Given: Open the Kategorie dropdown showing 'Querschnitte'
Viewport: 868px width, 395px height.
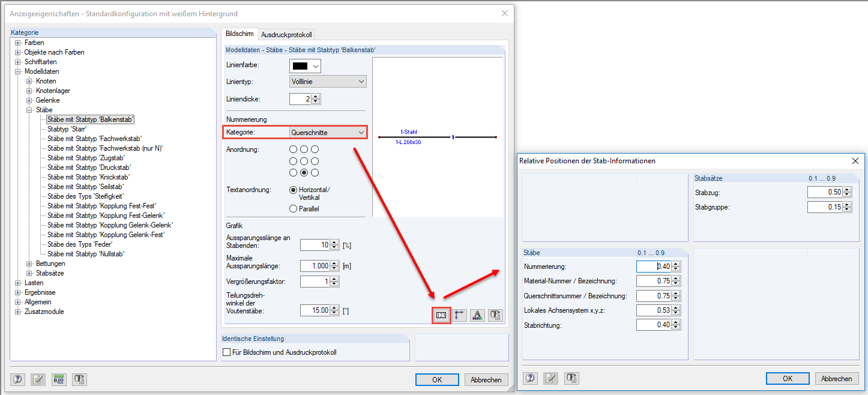Looking at the screenshot, I should click(327, 131).
